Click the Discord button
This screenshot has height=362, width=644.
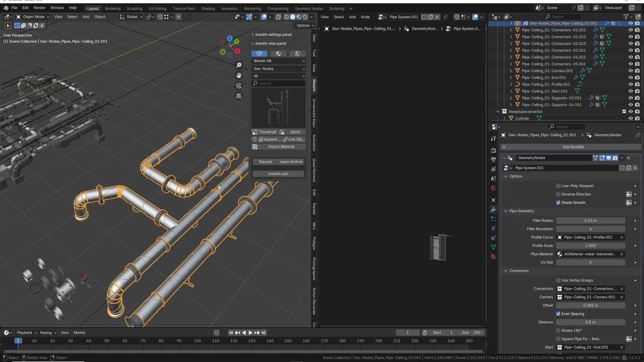(x=265, y=162)
